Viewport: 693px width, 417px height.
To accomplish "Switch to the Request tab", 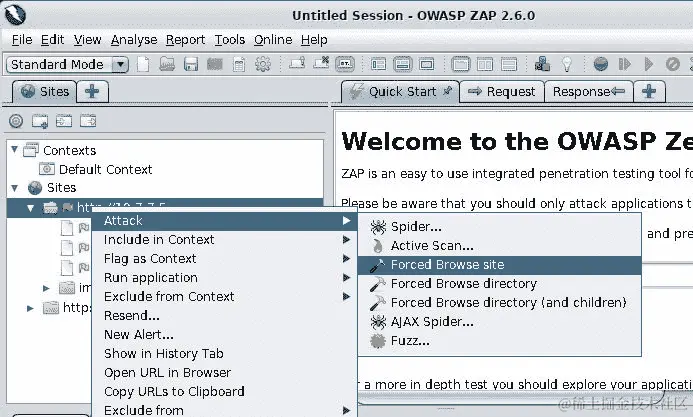I will coord(502,91).
